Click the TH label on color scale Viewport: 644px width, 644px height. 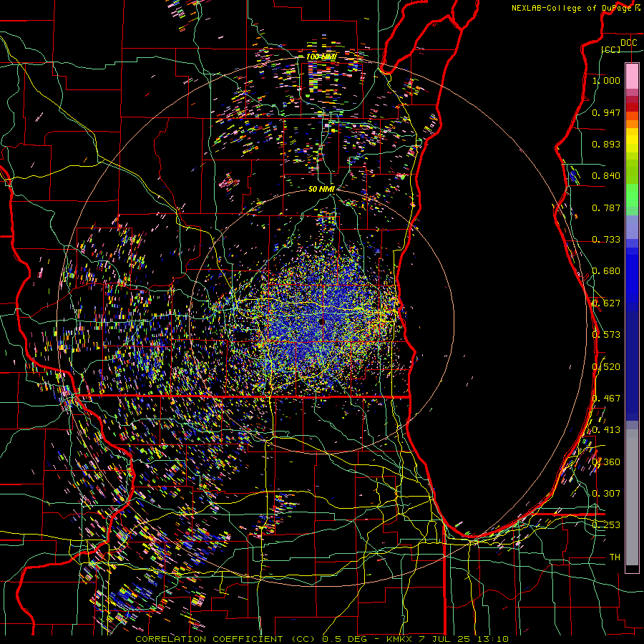coord(615,557)
